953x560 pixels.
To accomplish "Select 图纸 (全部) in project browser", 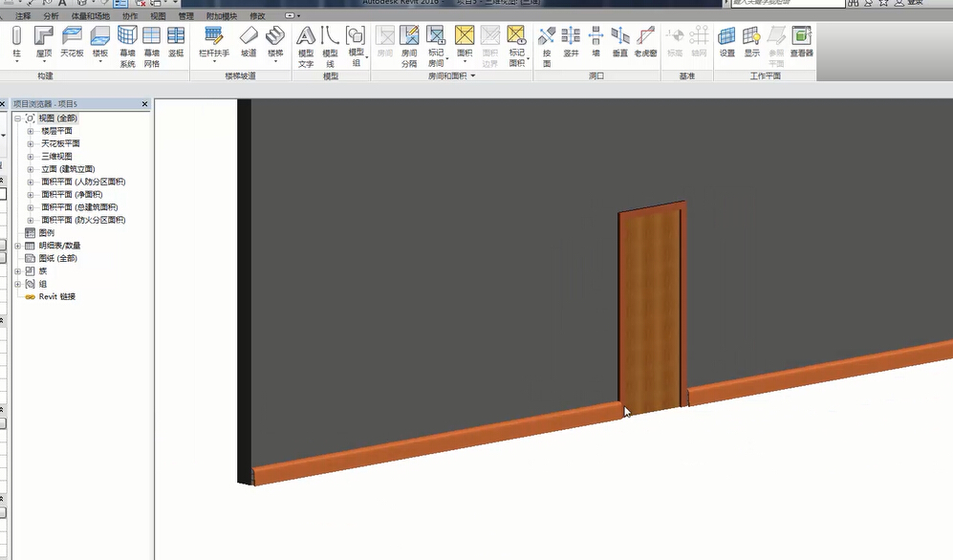I will coord(58,259).
